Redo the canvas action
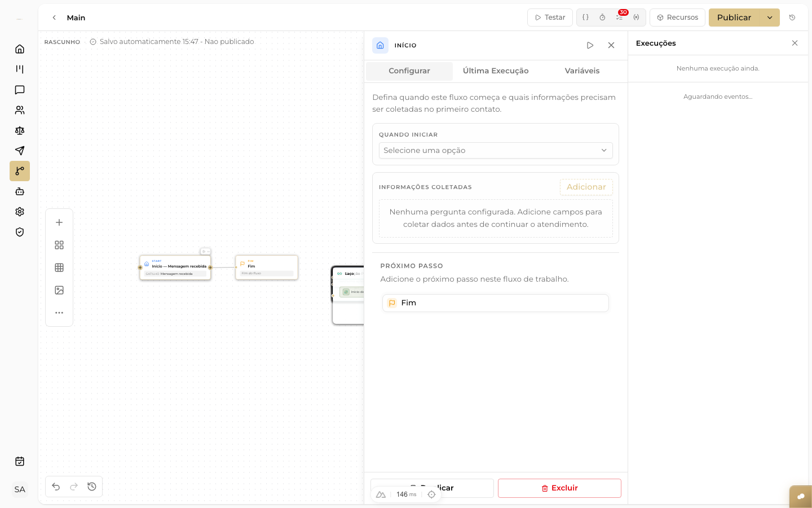812x508 pixels. (x=74, y=487)
